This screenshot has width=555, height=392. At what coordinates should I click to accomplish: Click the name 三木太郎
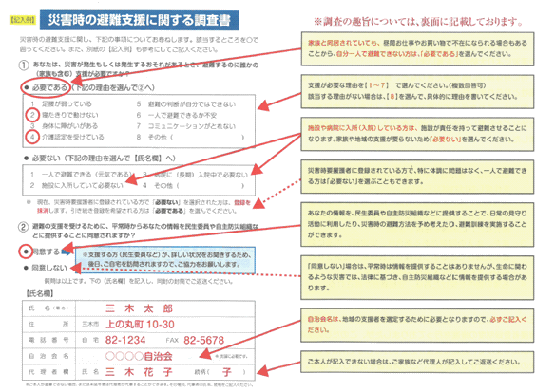click(x=139, y=308)
